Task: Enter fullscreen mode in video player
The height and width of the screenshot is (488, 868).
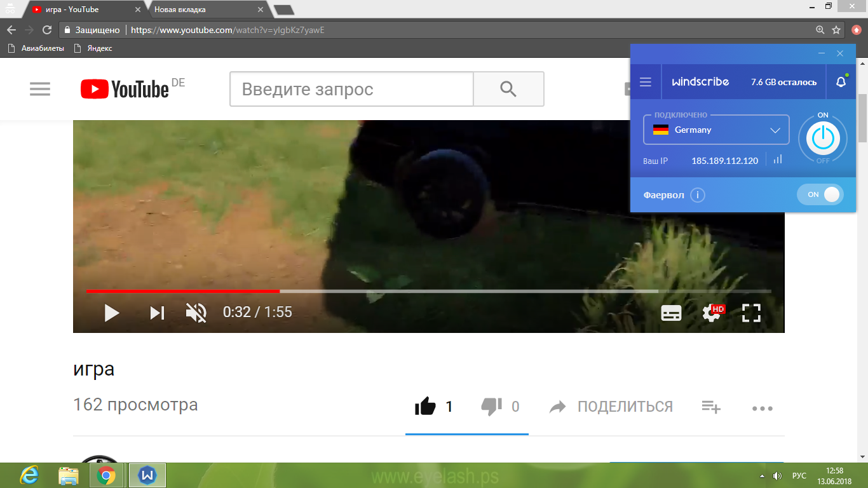Action: coord(751,313)
